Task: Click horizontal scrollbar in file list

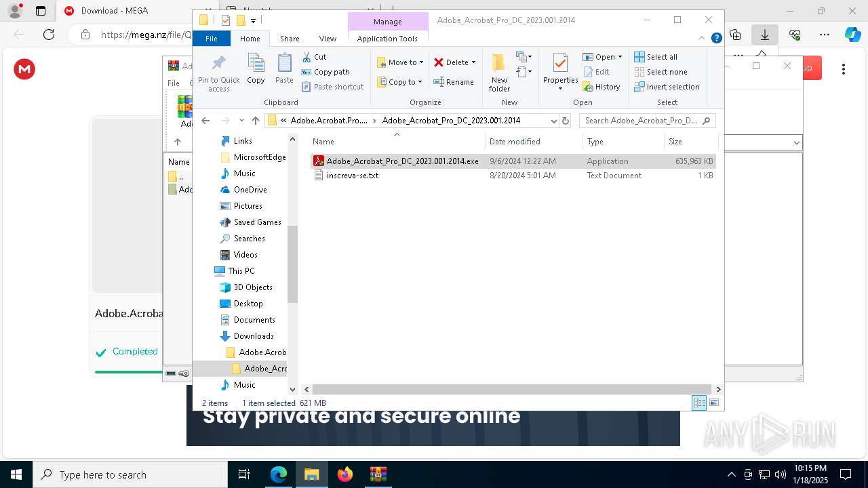Action: [x=512, y=389]
